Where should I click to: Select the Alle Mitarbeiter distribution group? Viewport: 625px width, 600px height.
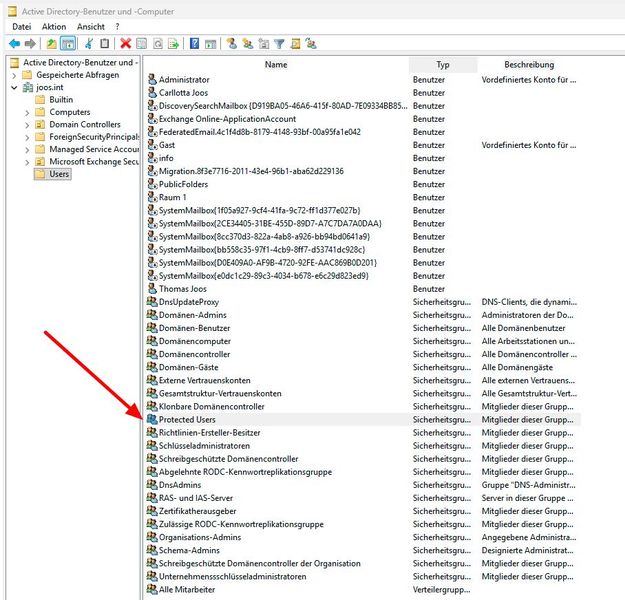point(187,589)
